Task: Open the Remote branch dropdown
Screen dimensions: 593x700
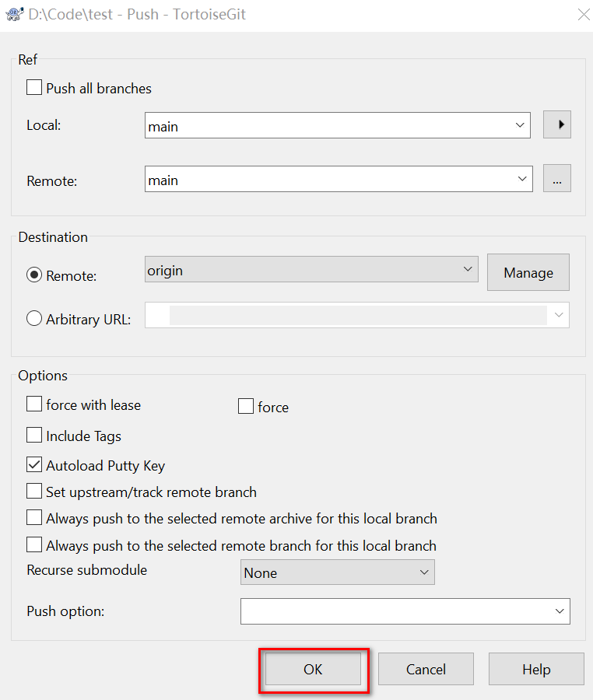Action: [x=521, y=179]
